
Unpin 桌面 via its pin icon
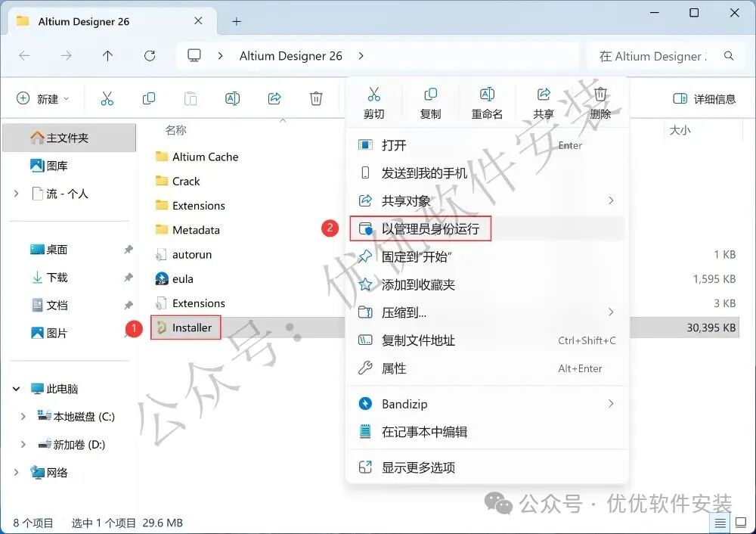click(x=129, y=250)
